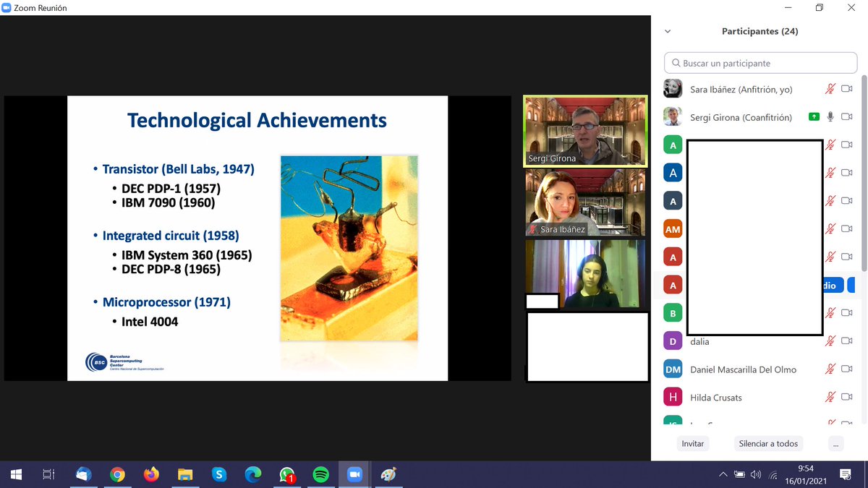Open Paint from the taskbar

(388, 475)
